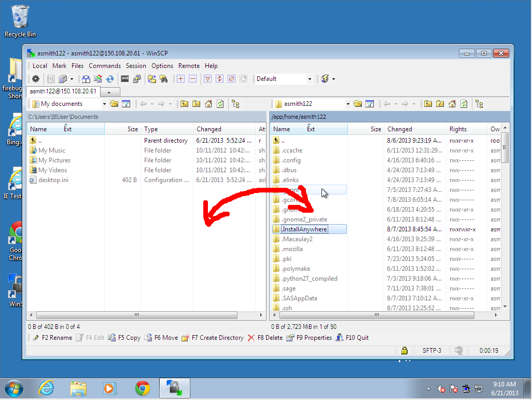The height and width of the screenshot is (400, 532).
Task: Click the New Session lightning globe icon
Action: coord(325,79)
